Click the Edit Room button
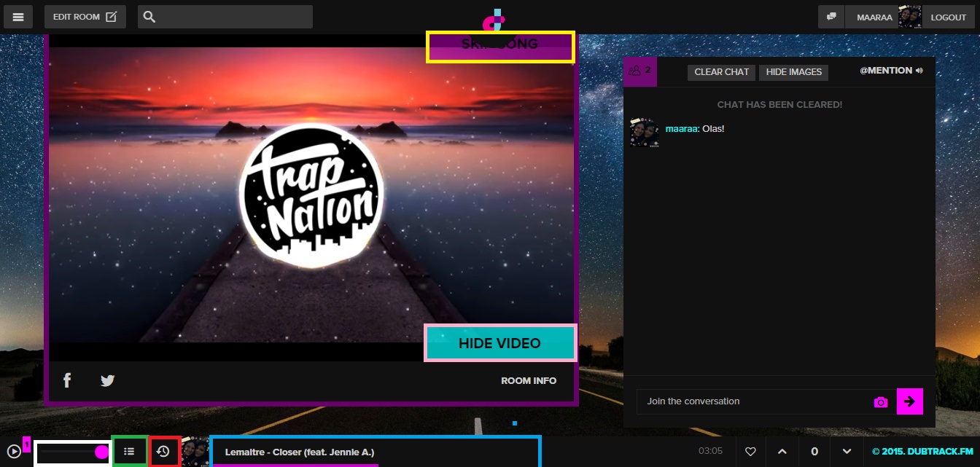Screen dimensions: 980x467 click(85, 17)
